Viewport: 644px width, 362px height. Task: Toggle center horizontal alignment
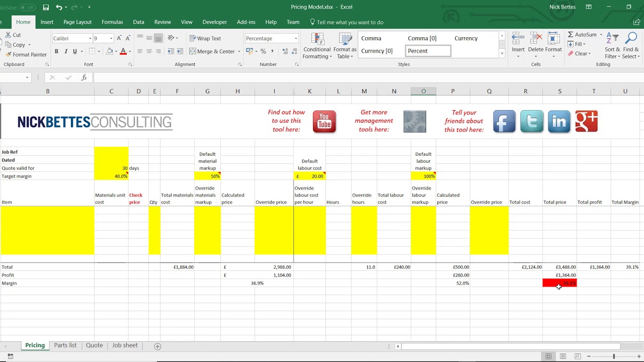coord(149,51)
